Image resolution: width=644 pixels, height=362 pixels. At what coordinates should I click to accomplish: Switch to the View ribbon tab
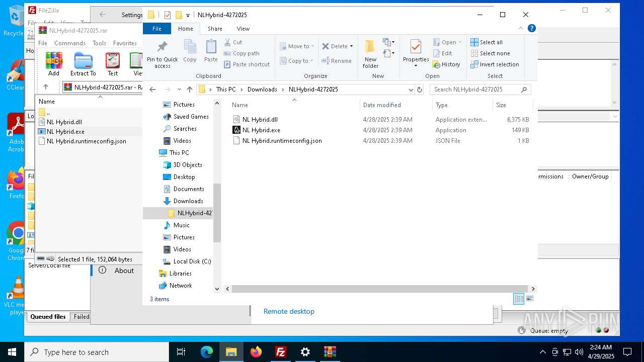[243, 29]
